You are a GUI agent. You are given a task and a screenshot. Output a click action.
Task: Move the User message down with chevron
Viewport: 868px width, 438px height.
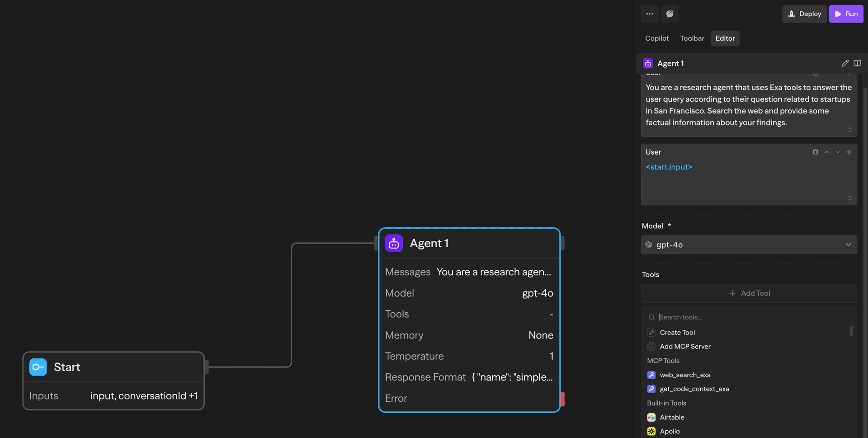[x=838, y=152]
